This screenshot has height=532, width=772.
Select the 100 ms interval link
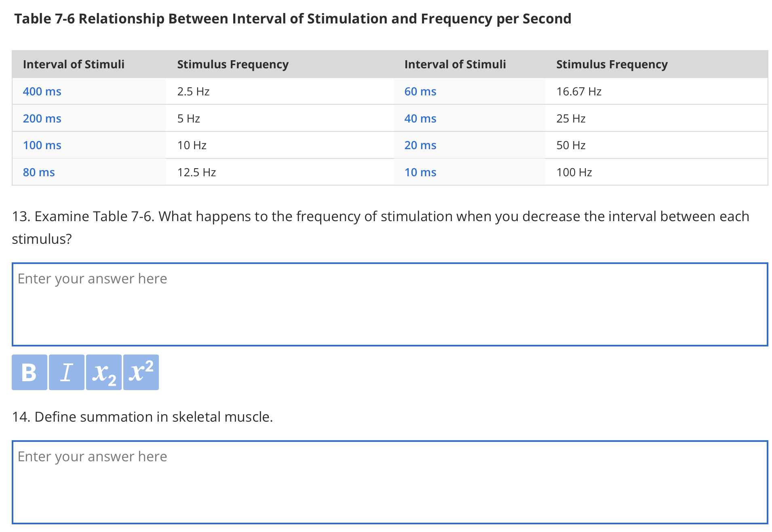tap(42, 145)
